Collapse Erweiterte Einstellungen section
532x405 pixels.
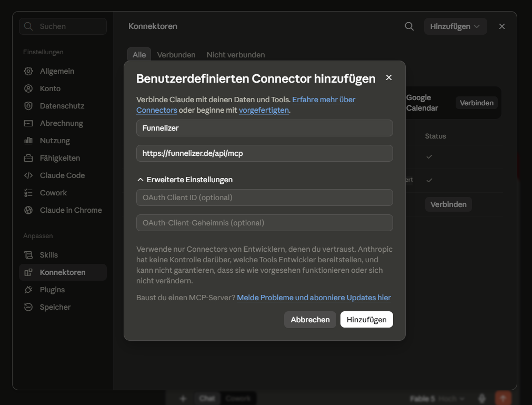pyautogui.click(x=185, y=179)
